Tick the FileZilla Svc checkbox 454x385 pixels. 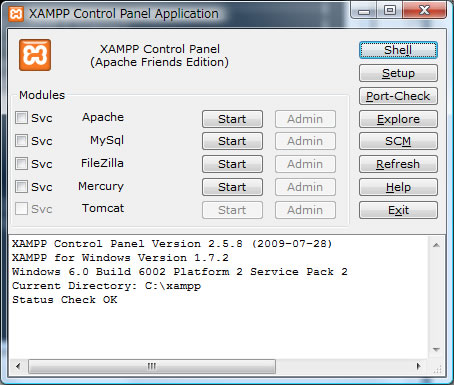click(x=21, y=163)
